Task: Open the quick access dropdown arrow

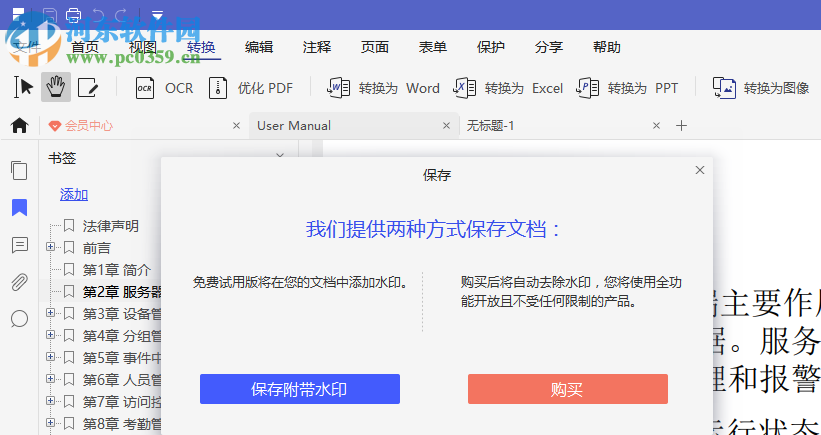Action: coord(157,15)
